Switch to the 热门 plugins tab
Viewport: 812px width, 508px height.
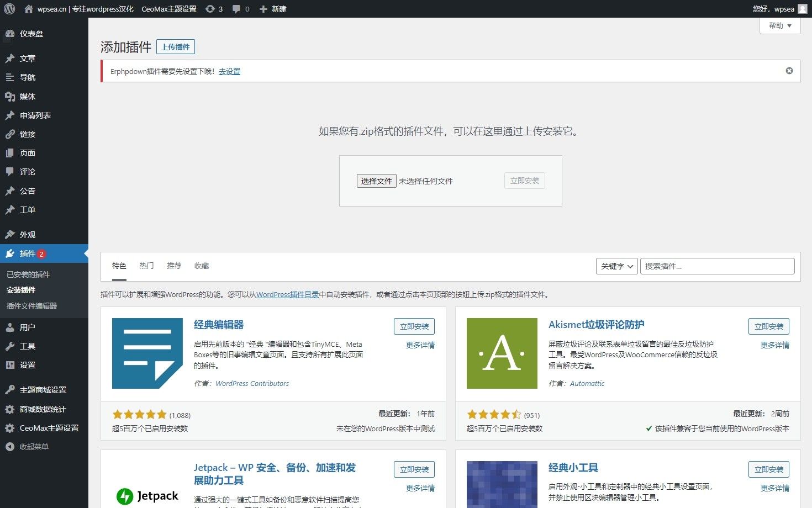pos(146,266)
